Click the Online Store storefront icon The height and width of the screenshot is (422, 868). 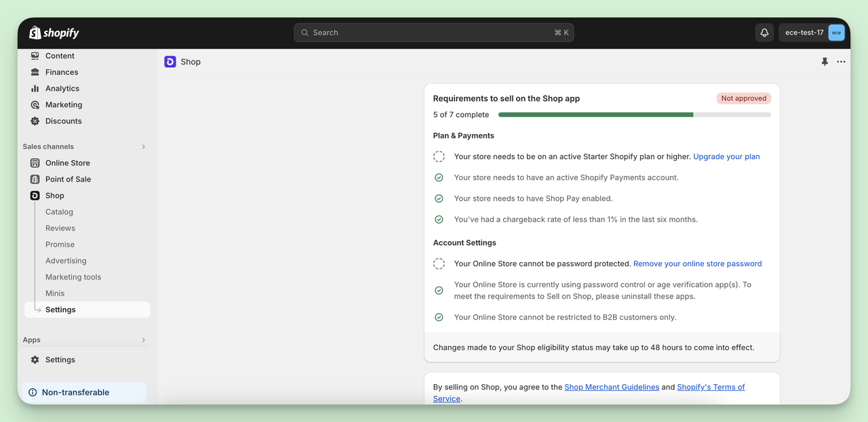coord(35,163)
